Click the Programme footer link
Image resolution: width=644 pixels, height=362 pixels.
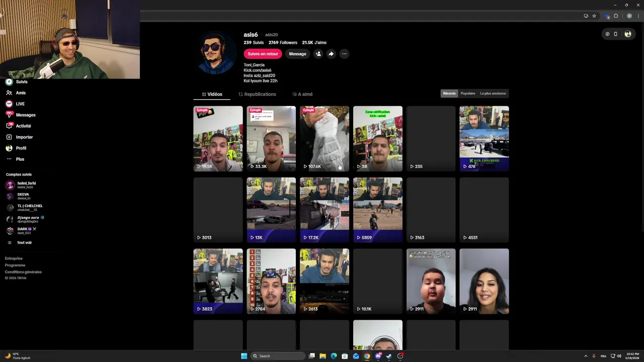15,265
